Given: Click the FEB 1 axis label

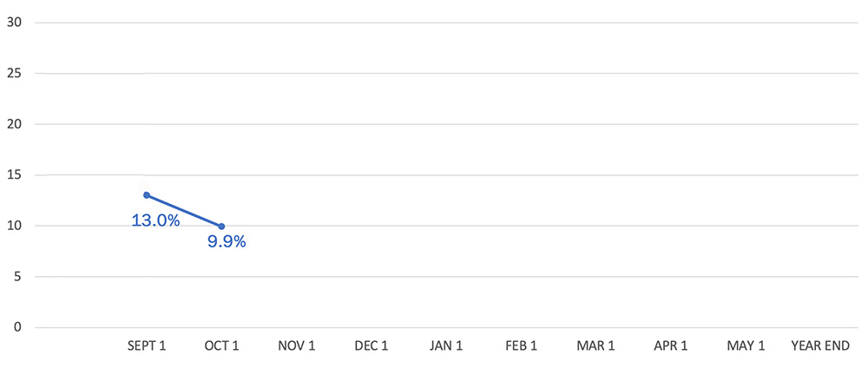Looking at the screenshot, I should click(521, 345).
